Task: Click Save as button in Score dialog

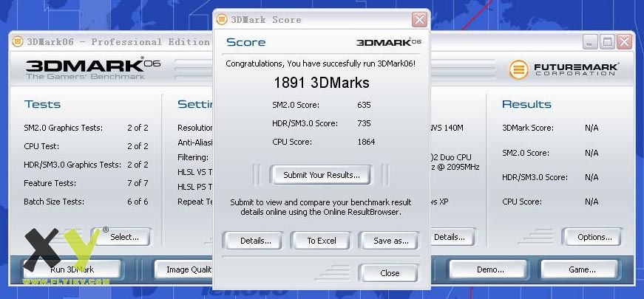Action: tap(388, 241)
